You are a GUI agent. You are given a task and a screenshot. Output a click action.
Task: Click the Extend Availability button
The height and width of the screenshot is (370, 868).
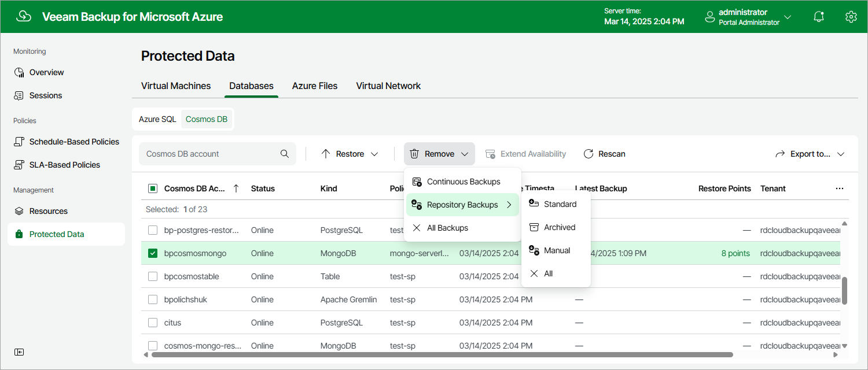525,154
